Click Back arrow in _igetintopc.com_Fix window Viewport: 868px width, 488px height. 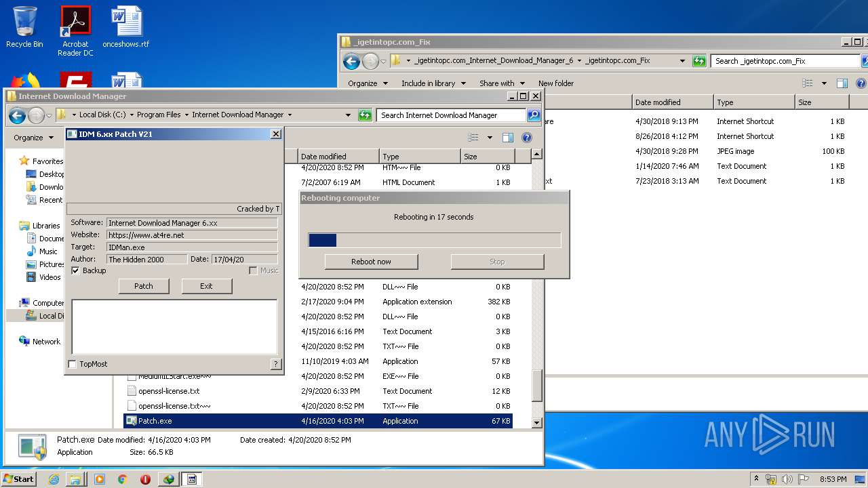point(351,62)
